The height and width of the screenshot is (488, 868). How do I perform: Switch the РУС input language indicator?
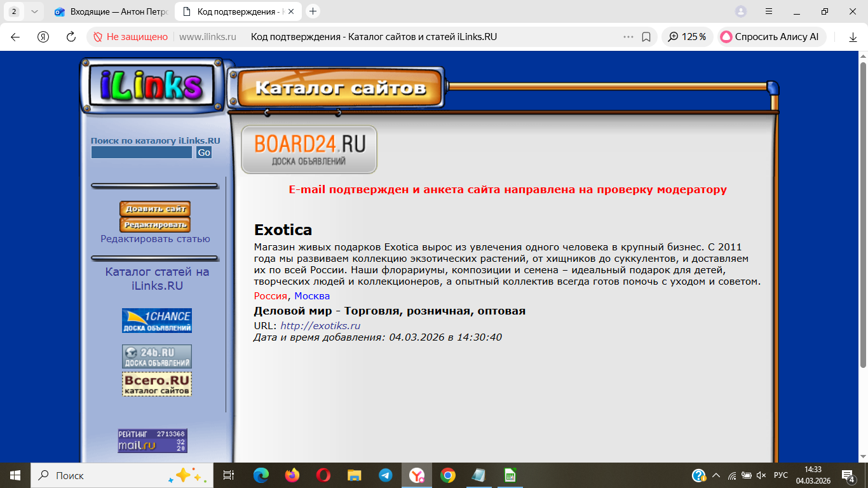[x=781, y=475]
